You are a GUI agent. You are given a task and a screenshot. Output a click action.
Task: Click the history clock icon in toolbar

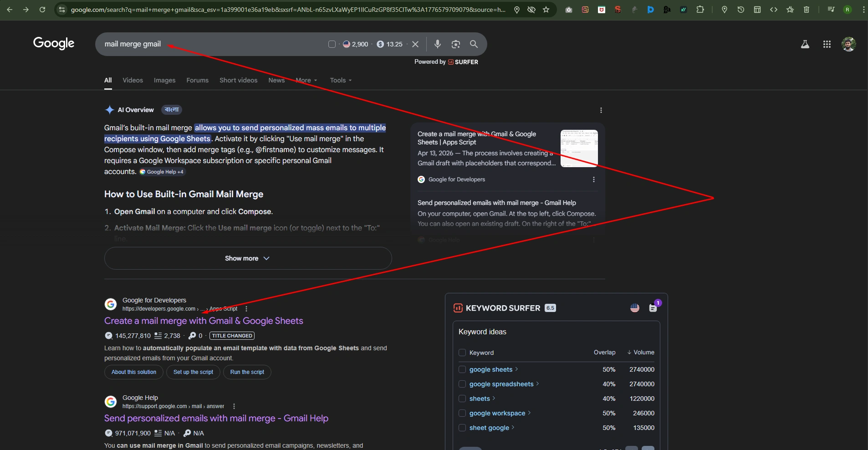pyautogui.click(x=741, y=10)
